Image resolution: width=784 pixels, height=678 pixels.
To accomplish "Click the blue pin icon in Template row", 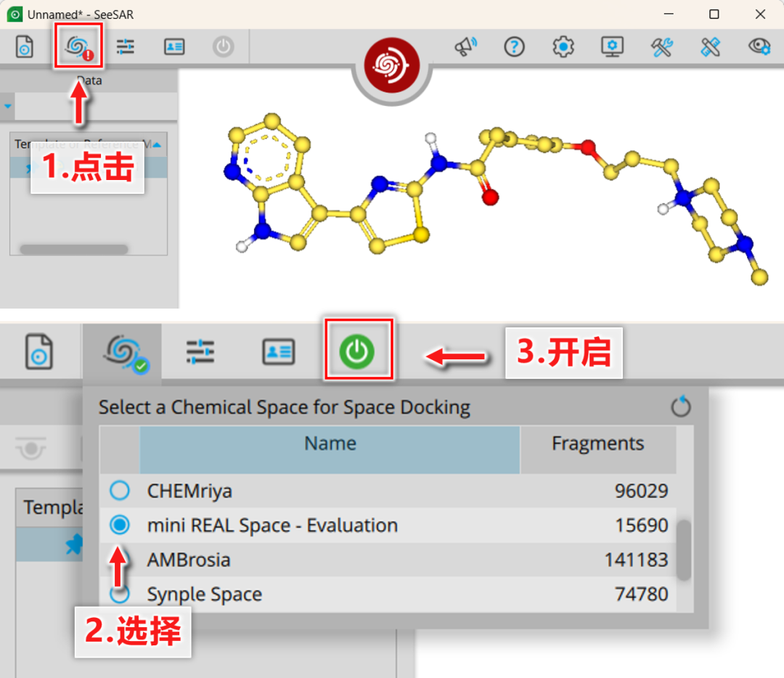I will [75, 544].
